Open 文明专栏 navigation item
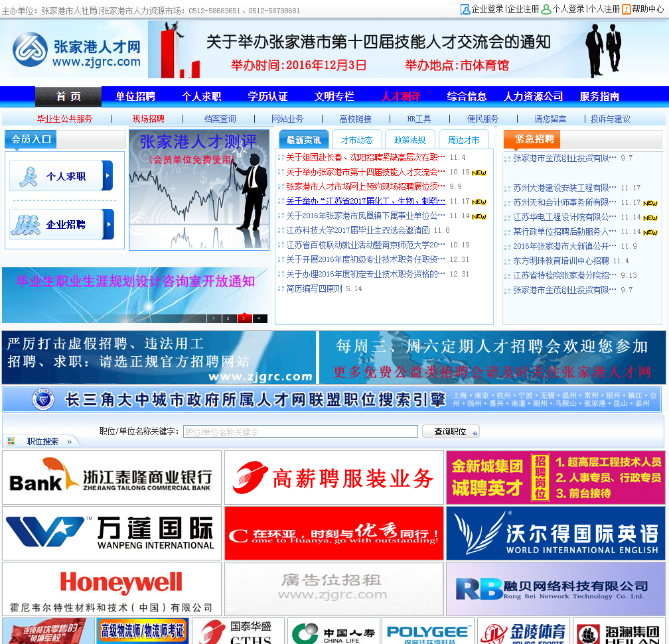669x644 pixels. tap(334, 96)
